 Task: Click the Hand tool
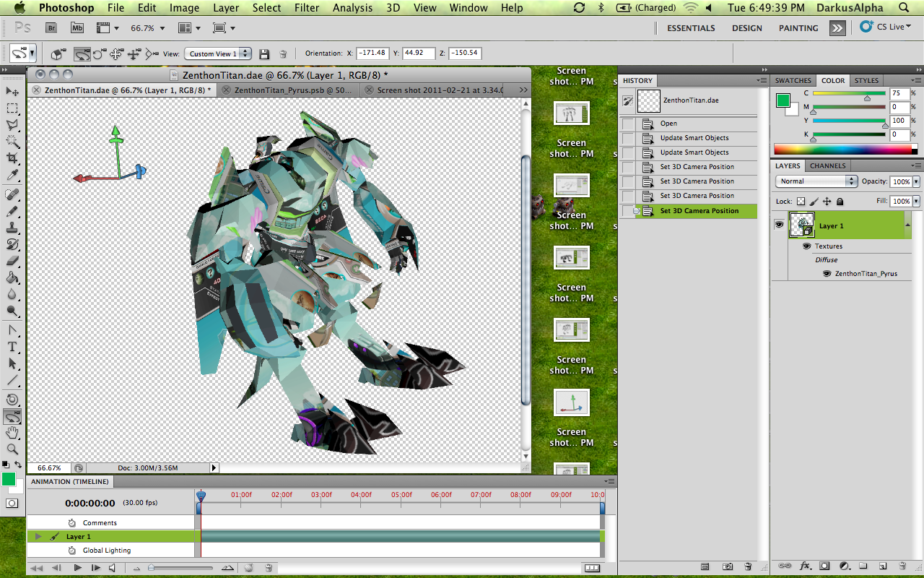(12, 433)
